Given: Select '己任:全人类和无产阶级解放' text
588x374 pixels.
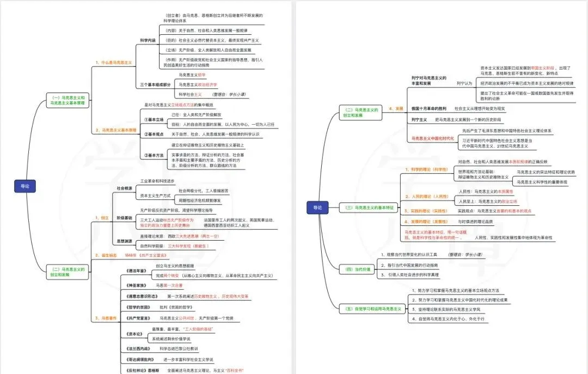Looking at the screenshot, I should click(x=196, y=115).
